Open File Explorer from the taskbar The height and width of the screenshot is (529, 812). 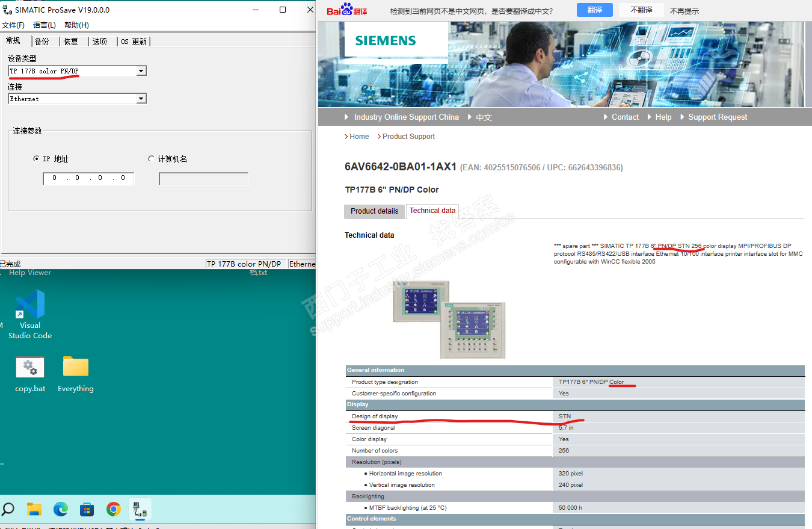point(34,510)
